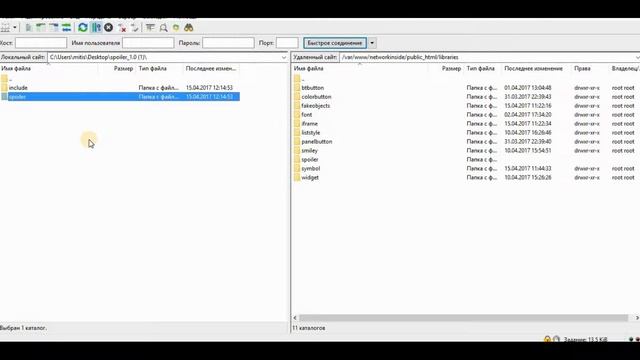Screen dimensions: 640x360
Task: Sort remote list by Права column
Action: pos(590,69)
